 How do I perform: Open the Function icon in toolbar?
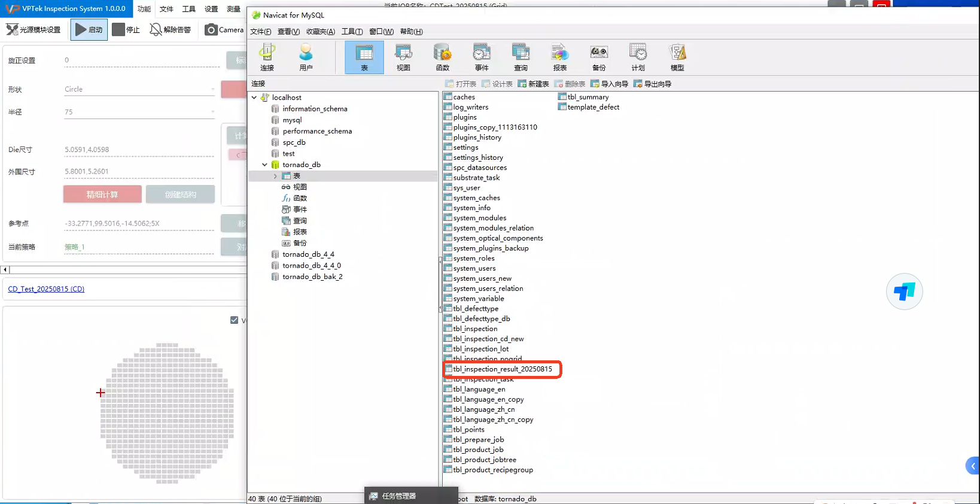click(x=442, y=57)
